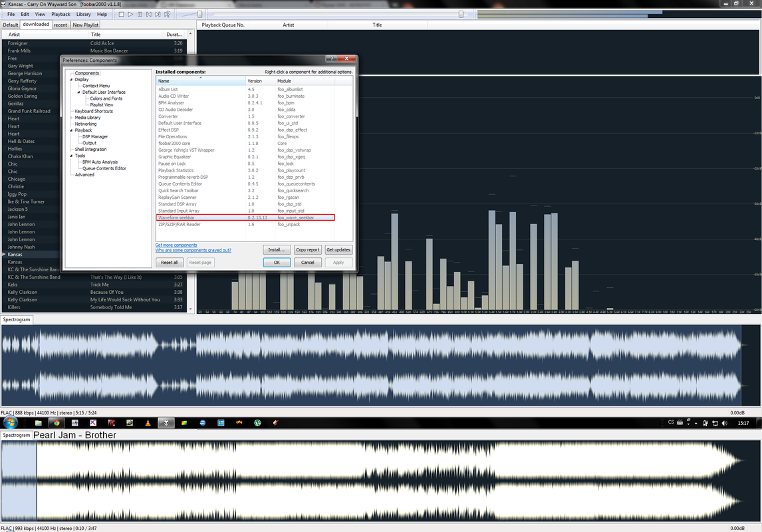This screenshot has width=762, height=532.
Task: Click the Stop playback button in toolbar
Action: (122, 14)
